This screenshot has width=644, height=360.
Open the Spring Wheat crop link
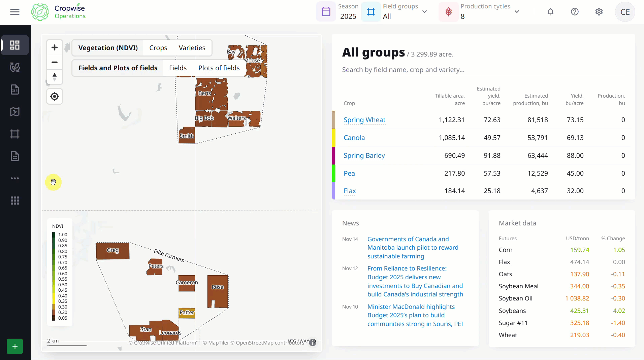pos(364,120)
